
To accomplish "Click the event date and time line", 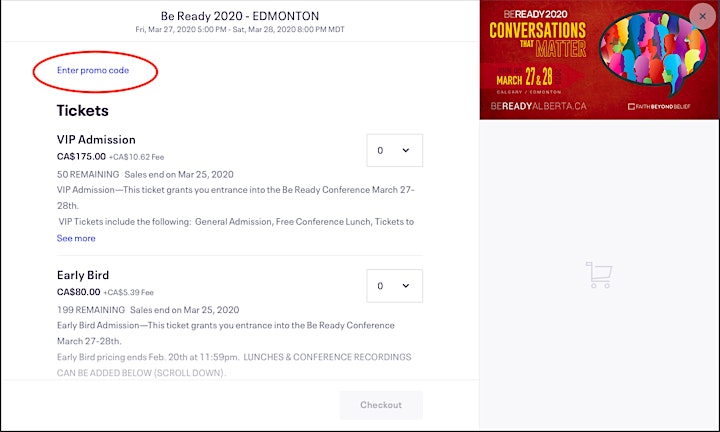I will pos(240,29).
